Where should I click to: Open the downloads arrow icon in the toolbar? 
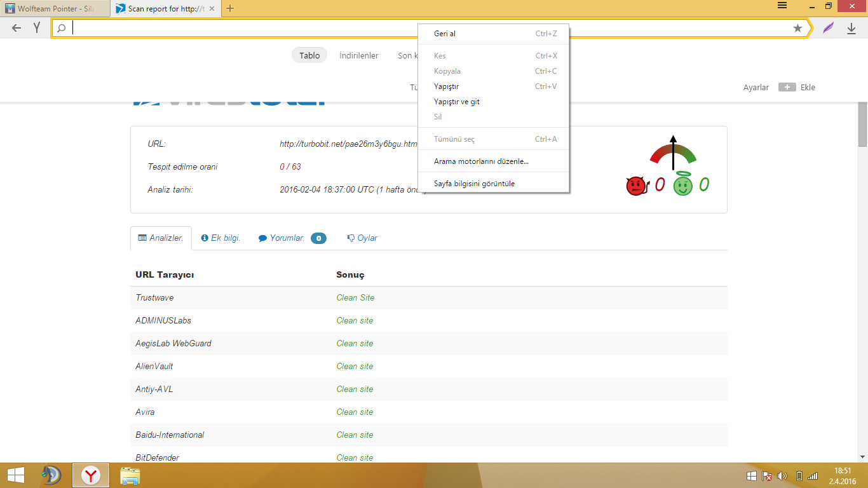point(851,29)
